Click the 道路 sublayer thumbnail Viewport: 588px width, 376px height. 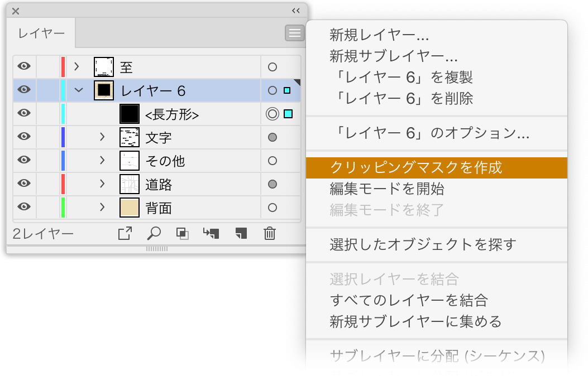(130, 184)
